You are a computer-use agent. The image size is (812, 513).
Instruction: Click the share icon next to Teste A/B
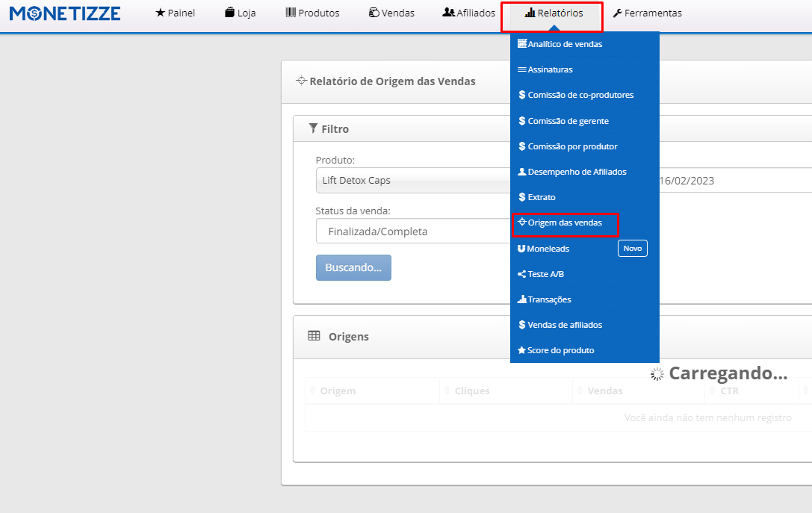coord(522,274)
